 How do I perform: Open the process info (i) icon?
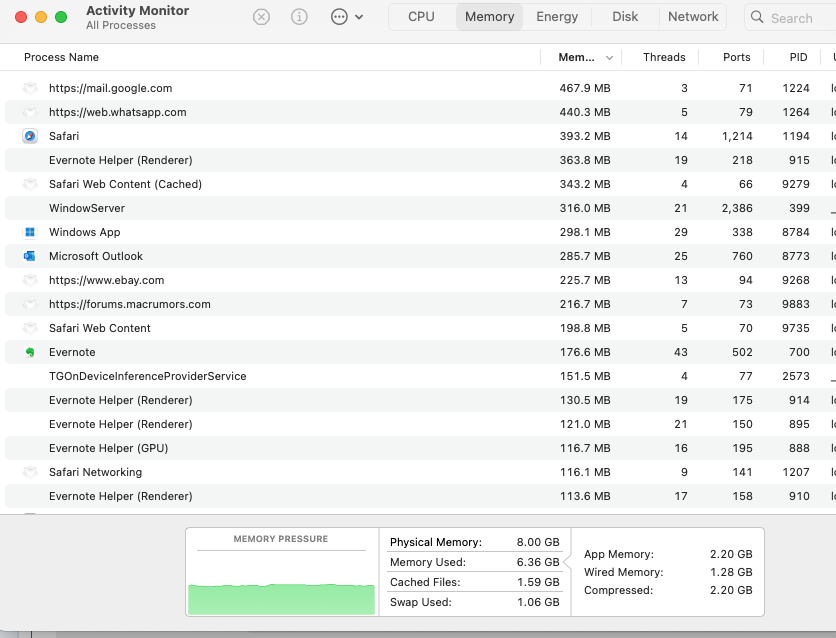(299, 17)
